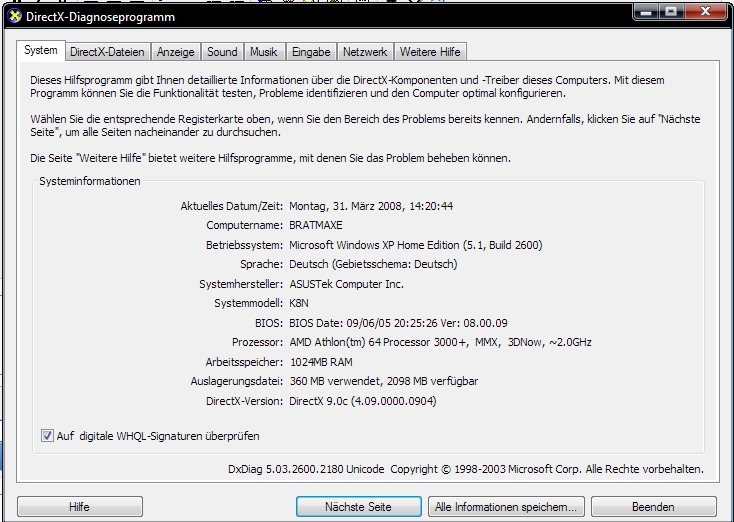Click the ASUSTek Computer Inc. value
Viewport: 734px width, 522px height.
pos(346,284)
